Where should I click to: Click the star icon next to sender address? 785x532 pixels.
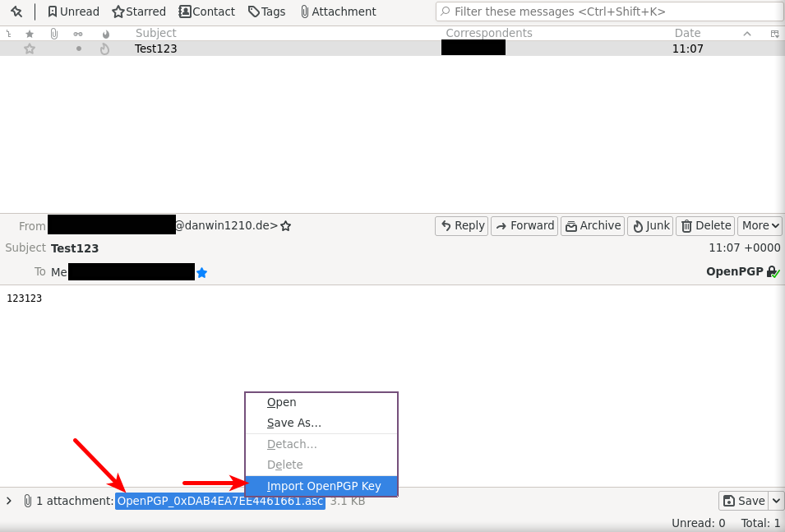pos(286,225)
